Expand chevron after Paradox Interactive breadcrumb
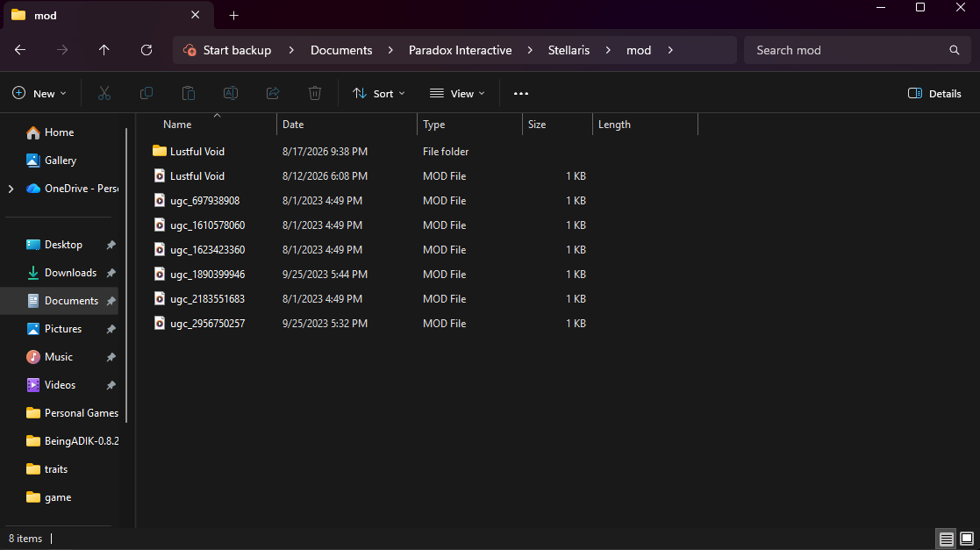 [529, 50]
